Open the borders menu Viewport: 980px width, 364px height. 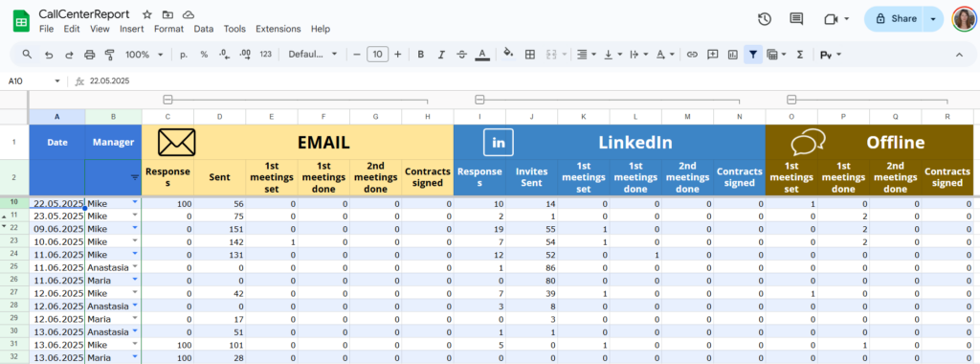click(530, 55)
